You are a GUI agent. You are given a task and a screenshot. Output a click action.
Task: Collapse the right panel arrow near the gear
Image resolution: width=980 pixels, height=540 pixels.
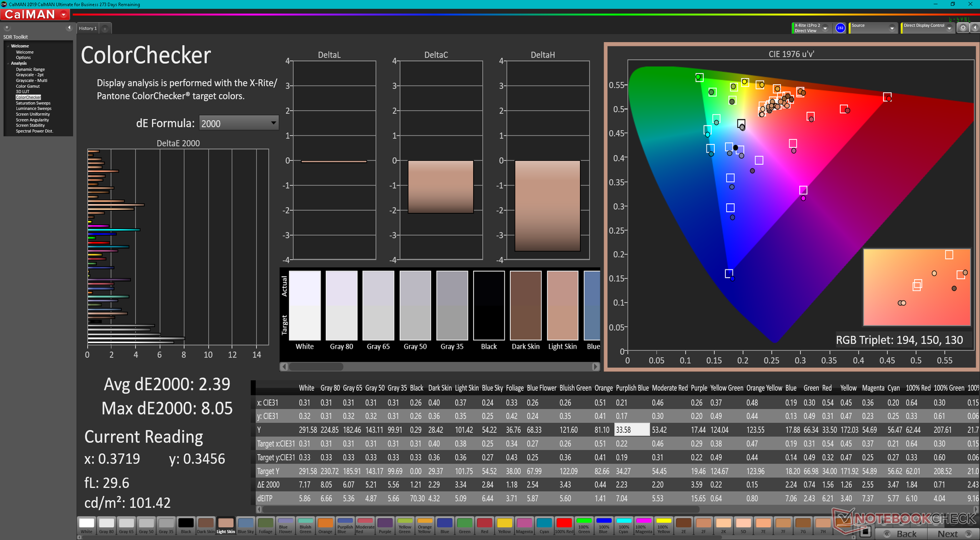[x=975, y=28]
